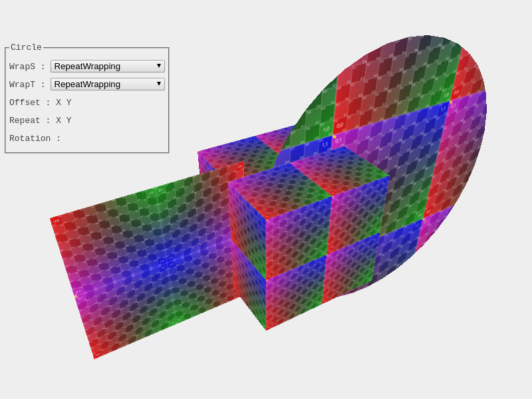Select the Y label in Repeat row
The width and height of the screenshot is (532, 399).
pyautogui.click(x=68, y=121)
